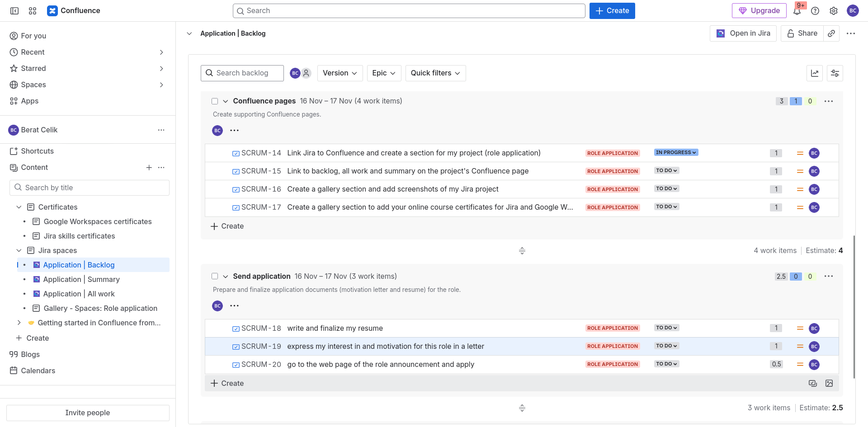Viewport: 868px width, 427px height.
Task: Collapse the sidebar with the panel icon
Action: tap(14, 11)
